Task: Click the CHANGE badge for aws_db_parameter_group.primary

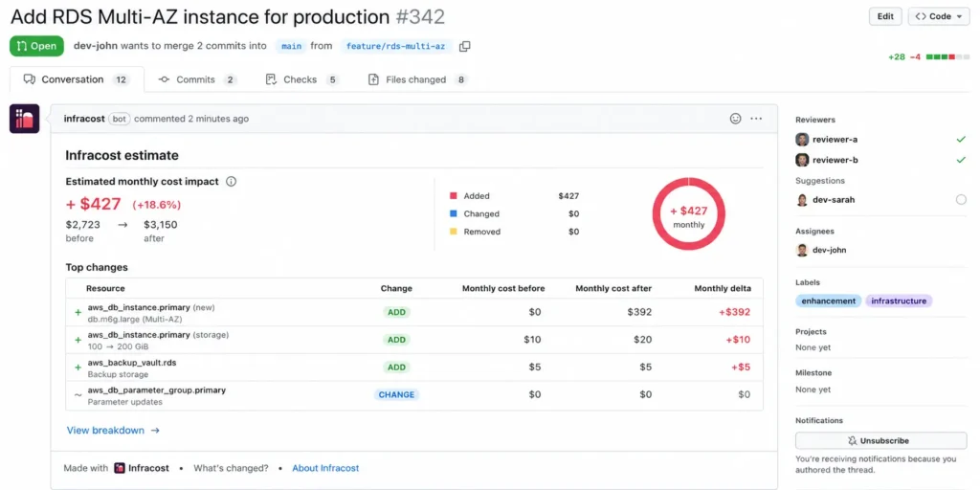Action: pyautogui.click(x=396, y=395)
